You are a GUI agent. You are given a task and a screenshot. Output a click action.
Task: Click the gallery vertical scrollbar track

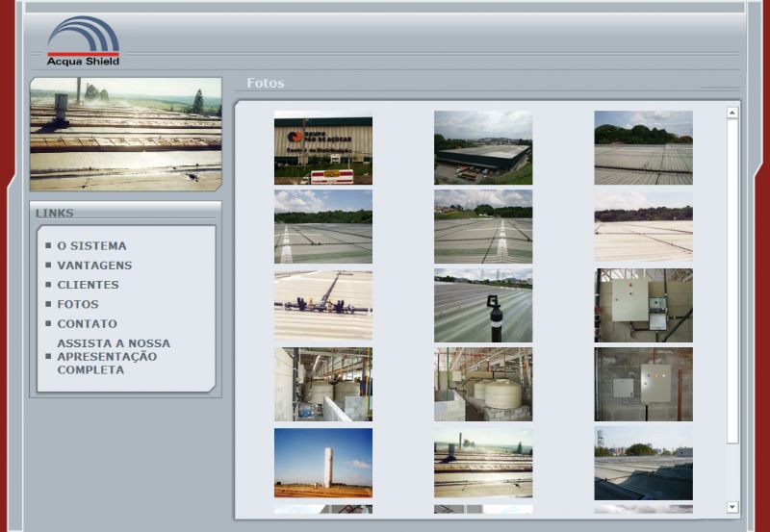point(732,471)
